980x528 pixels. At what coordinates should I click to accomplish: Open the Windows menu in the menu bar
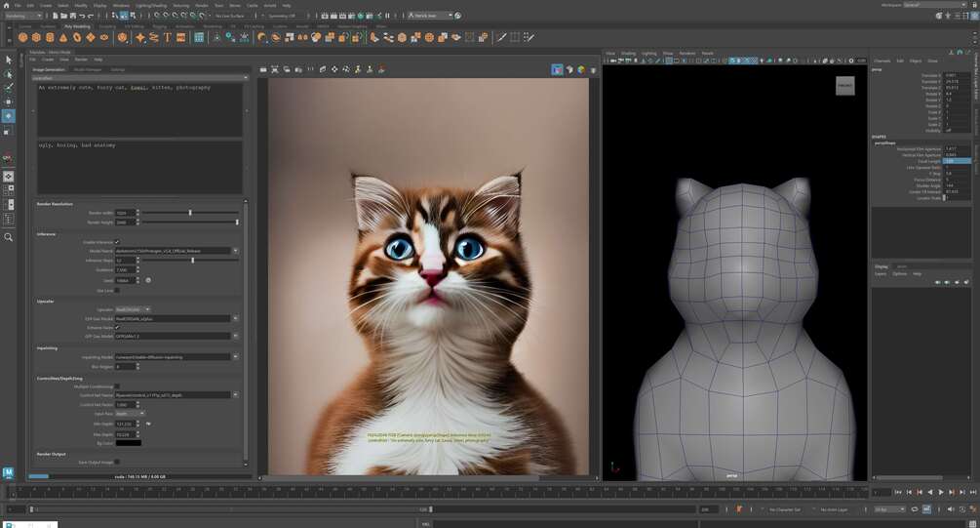pos(121,5)
